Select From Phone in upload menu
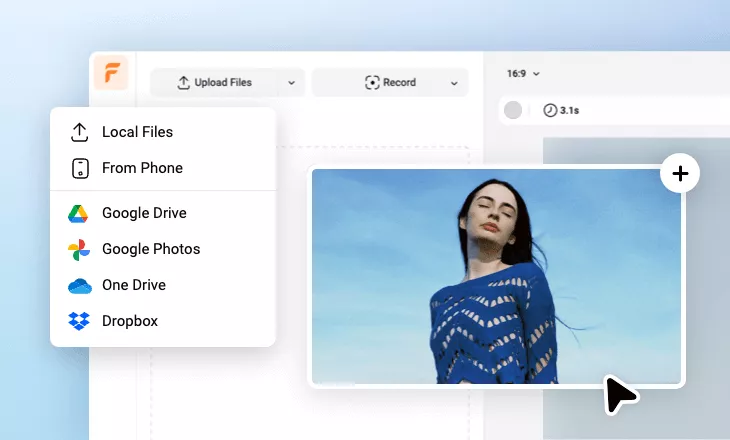This screenshot has width=730, height=440. click(x=163, y=168)
